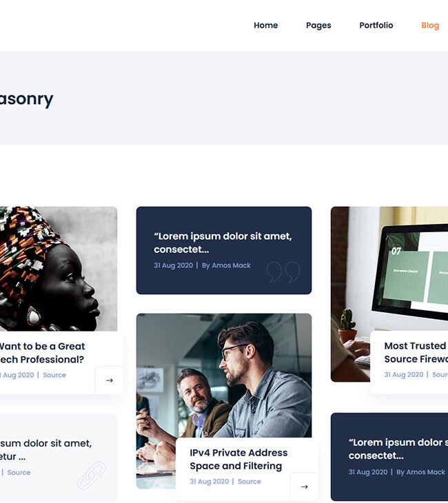
Task: Select the Blog menu item
Action: [430, 25]
